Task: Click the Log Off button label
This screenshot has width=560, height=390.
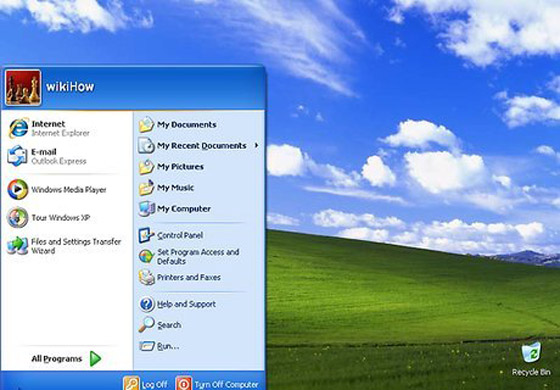Action: coord(154,385)
